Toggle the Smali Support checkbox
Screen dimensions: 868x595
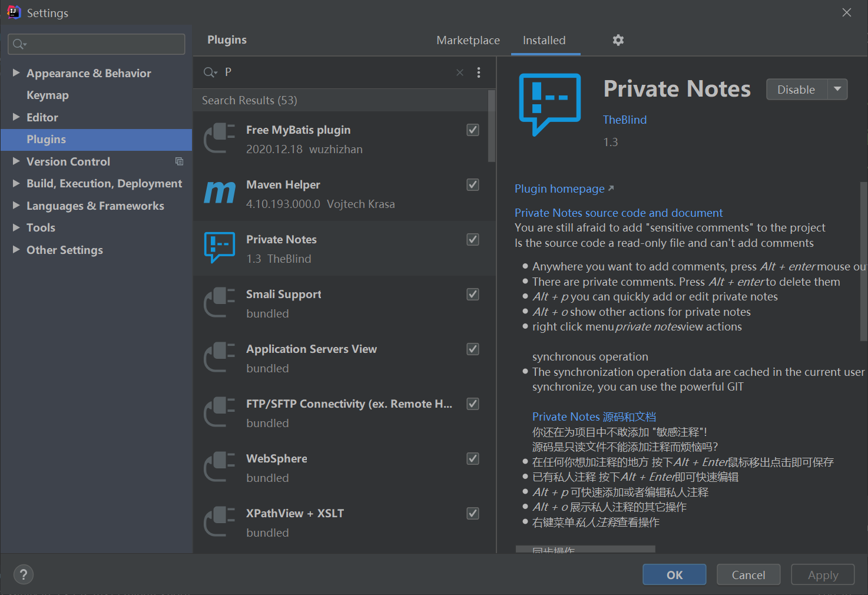tap(473, 294)
